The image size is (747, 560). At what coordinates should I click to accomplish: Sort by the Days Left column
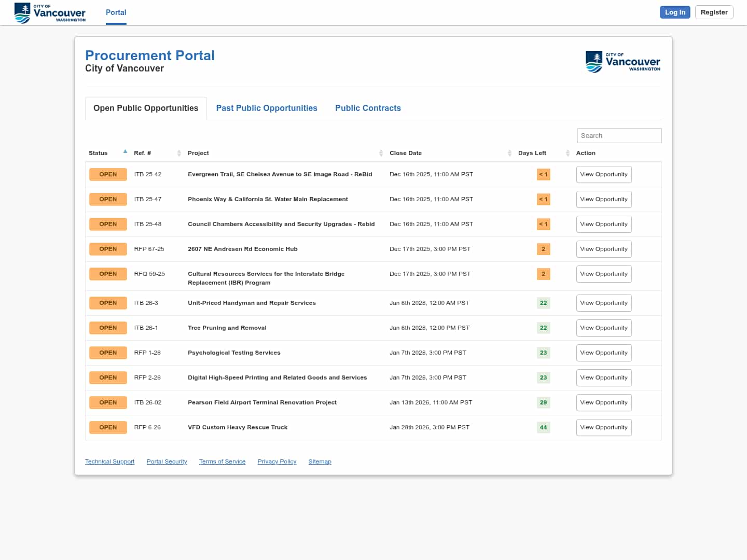click(568, 153)
